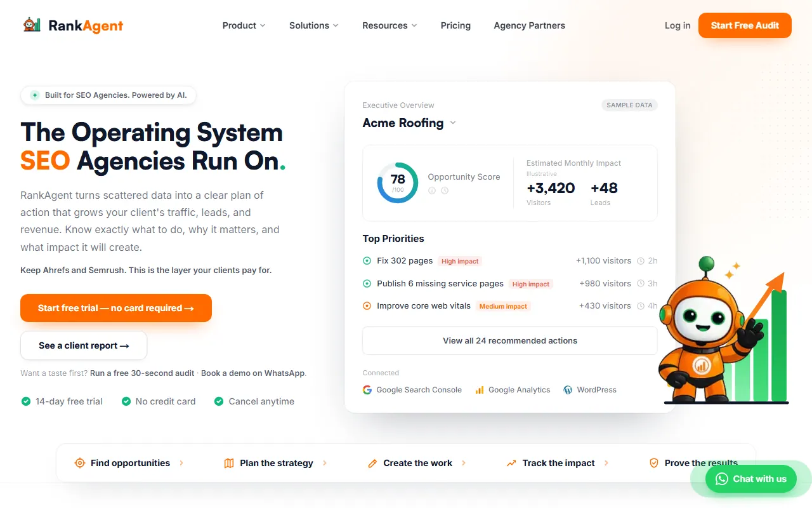Click the check icon beside Cancel anytime
This screenshot has width=812, height=508.
[x=219, y=401]
